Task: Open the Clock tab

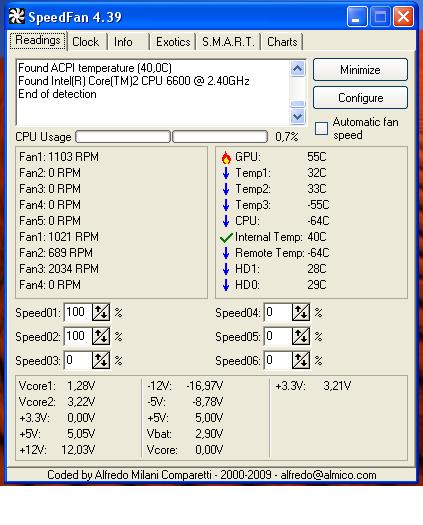Action: point(86,42)
